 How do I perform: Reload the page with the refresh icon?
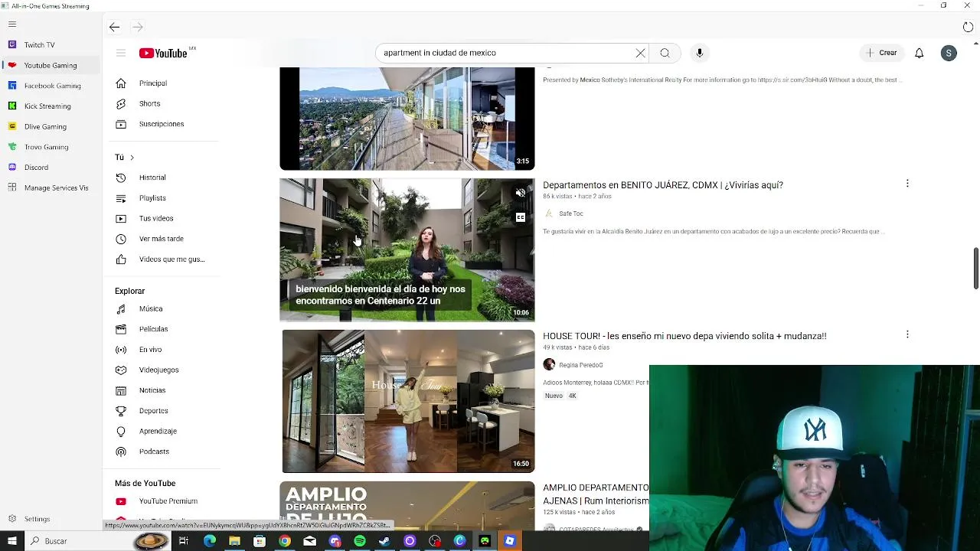pyautogui.click(x=968, y=27)
